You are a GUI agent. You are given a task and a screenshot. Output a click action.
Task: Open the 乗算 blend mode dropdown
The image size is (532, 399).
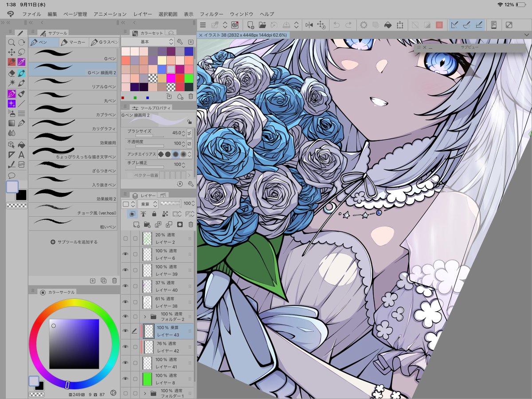click(145, 204)
